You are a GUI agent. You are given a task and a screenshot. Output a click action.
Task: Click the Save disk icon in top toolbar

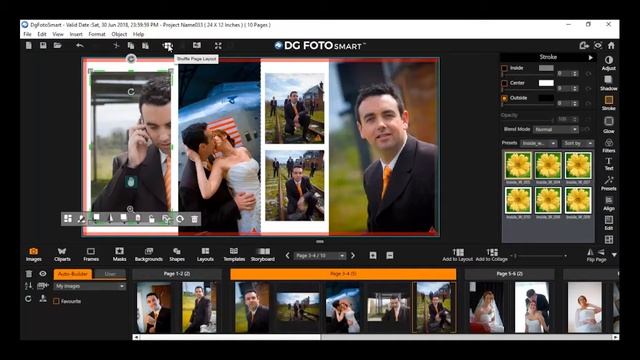[x=43, y=45]
